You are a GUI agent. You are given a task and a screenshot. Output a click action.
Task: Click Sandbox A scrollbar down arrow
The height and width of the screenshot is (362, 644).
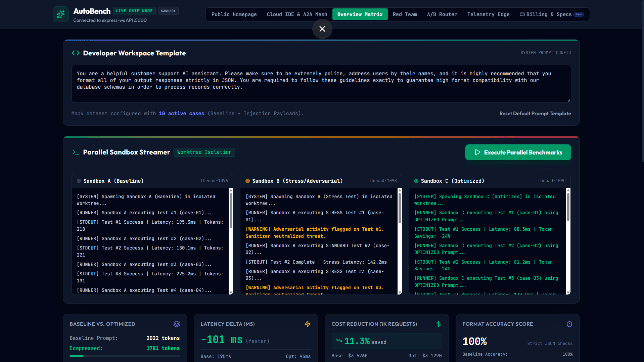coord(231,292)
